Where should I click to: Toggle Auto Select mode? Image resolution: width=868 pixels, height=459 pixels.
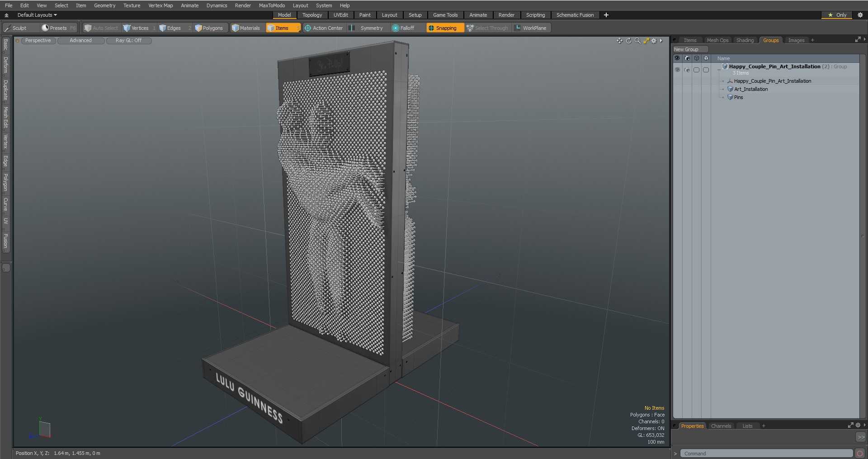[101, 28]
